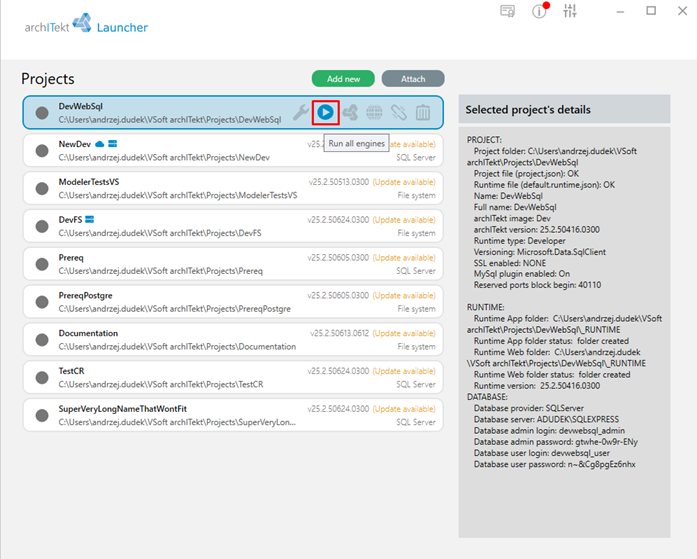Select the Prereq project row
Image resolution: width=697 pixels, height=559 pixels.
pyautogui.click(x=233, y=264)
